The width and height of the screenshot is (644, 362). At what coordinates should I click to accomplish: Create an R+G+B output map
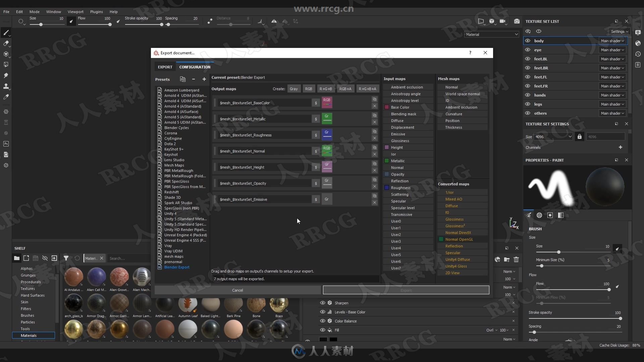[326, 88]
